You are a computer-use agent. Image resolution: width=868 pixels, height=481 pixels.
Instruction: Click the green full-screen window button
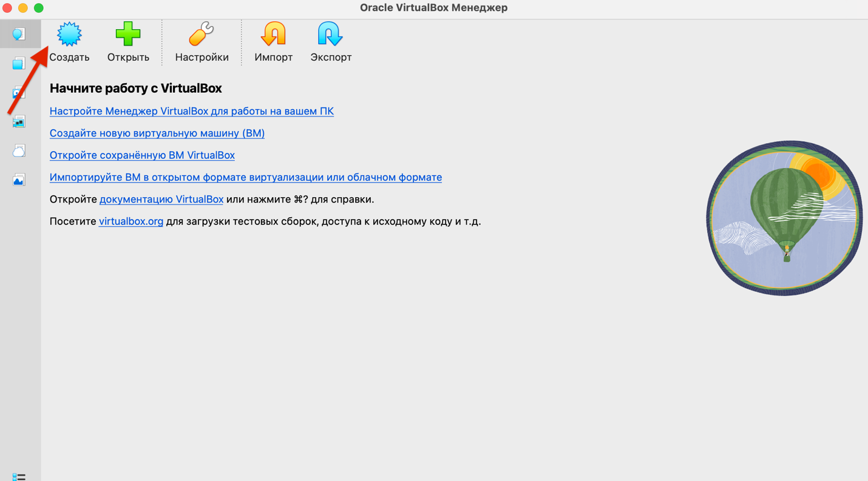click(x=39, y=8)
